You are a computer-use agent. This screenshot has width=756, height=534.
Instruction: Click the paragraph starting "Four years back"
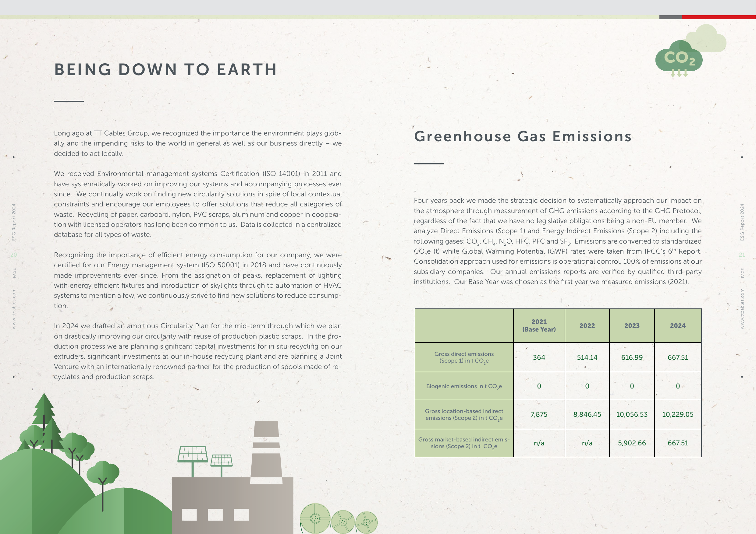(x=557, y=241)
